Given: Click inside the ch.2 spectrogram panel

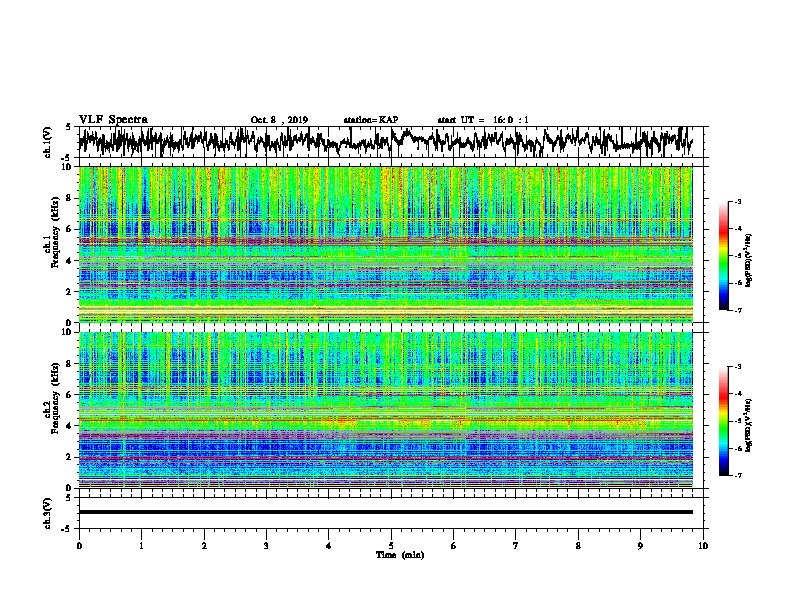Looking at the screenshot, I should tap(386, 410).
